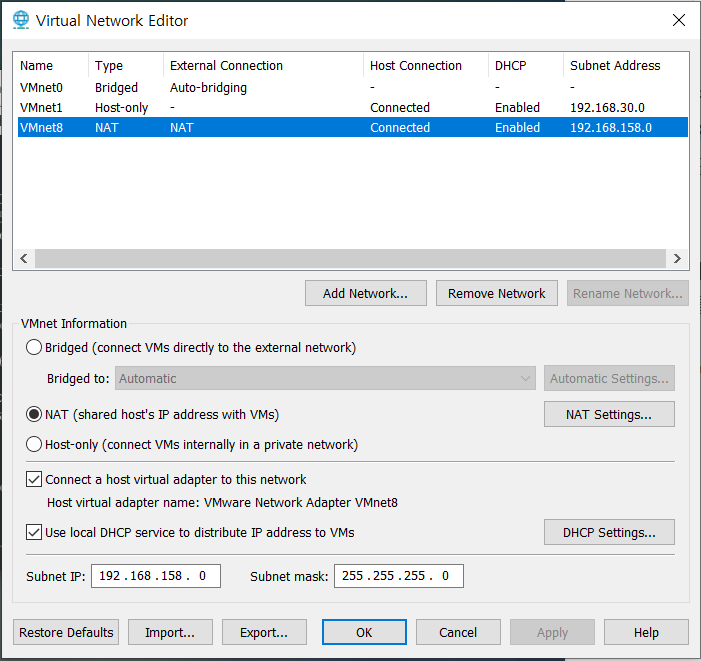The image size is (701, 661).
Task: Click the 192.168.158.0 subnet address cell
Action: point(611,127)
